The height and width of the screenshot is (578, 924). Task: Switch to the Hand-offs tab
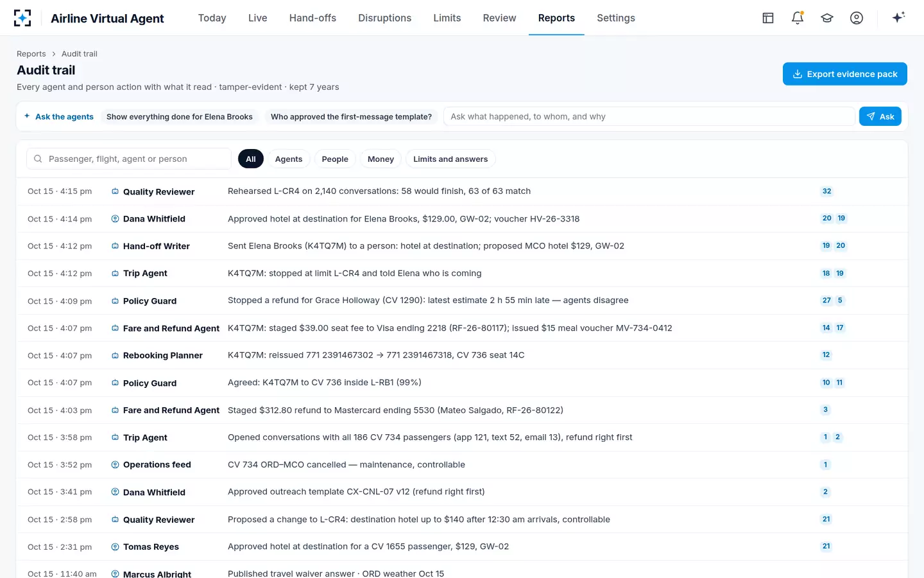(312, 18)
